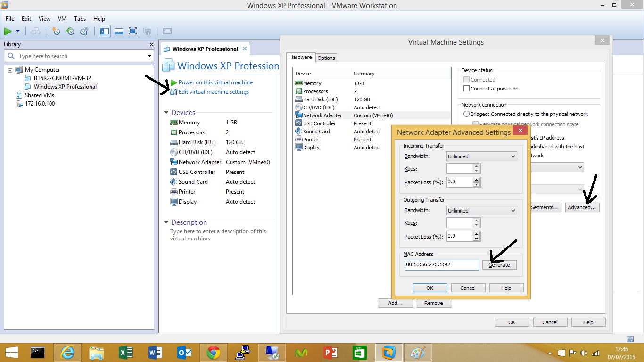Enable Connect at power on checkbox
644x362 pixels.
point(466,89)
